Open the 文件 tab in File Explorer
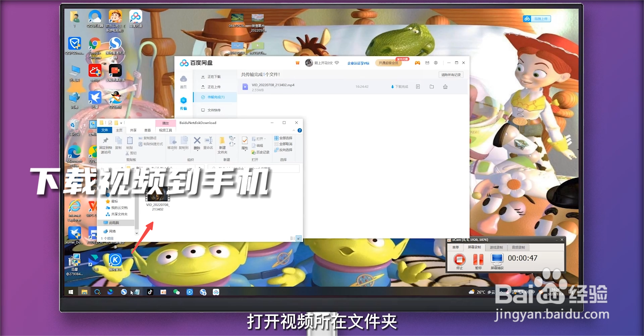The height and width of the screenshot is (336, 644). (105, 130)
